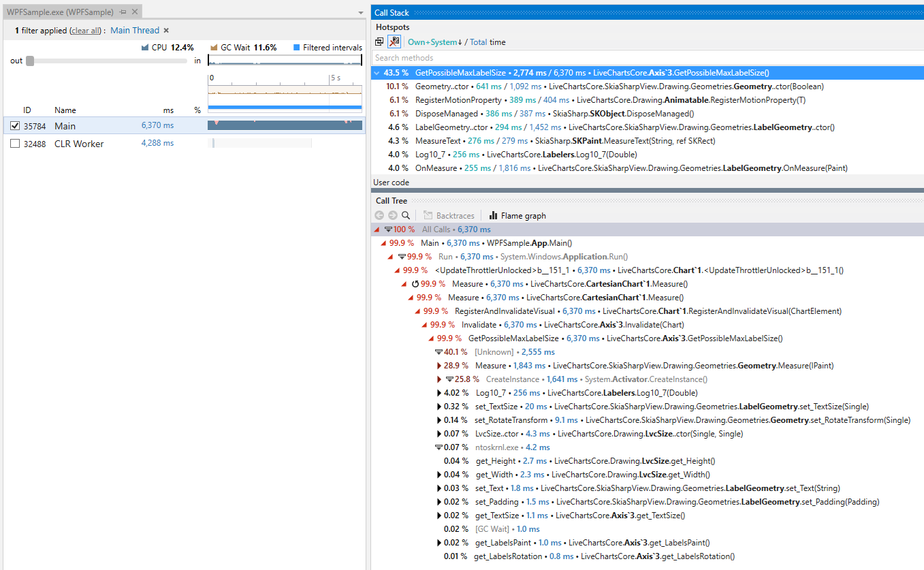
Task: Collapse the GetPossibleMaxLabelSize hotspot row
Action: pyautogui.click(x=377, y=73)
